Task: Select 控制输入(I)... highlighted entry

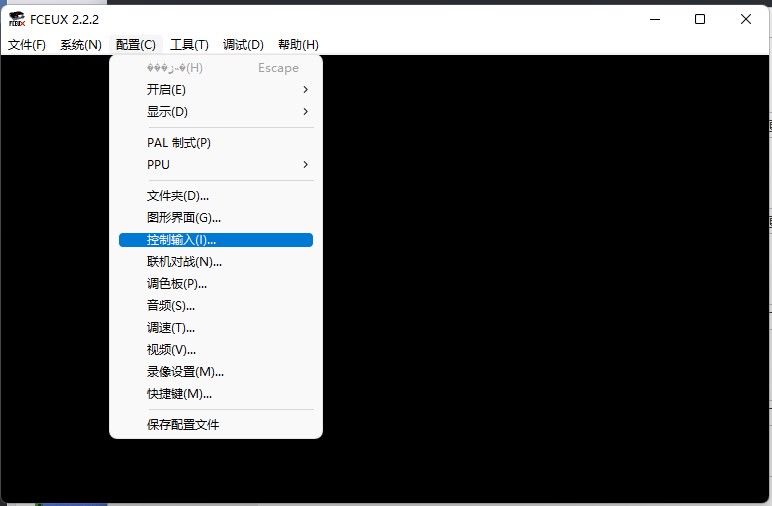Action: (216, 240)
